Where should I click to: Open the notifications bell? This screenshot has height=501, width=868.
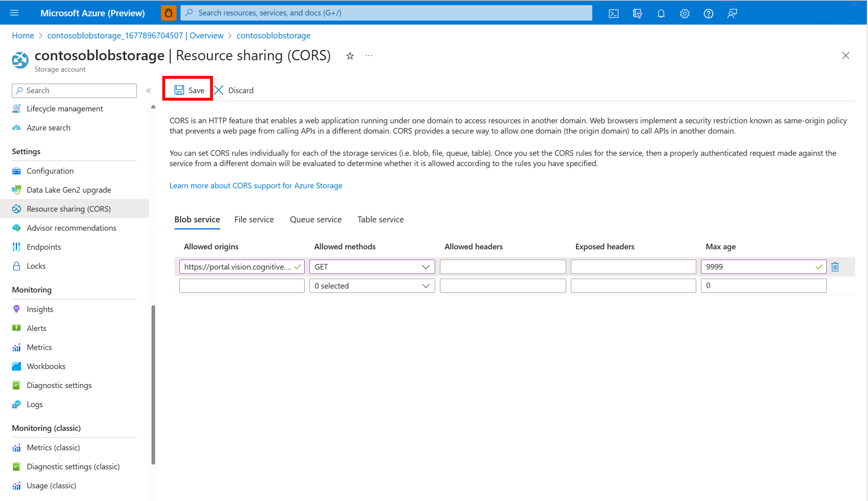tap(661, 13)
